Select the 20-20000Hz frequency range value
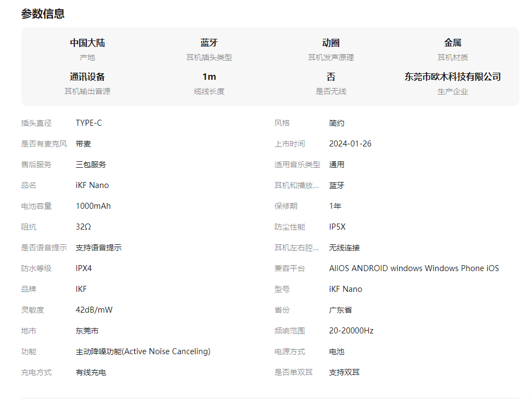This screenshot has width=532, height=399. [351, 331]
